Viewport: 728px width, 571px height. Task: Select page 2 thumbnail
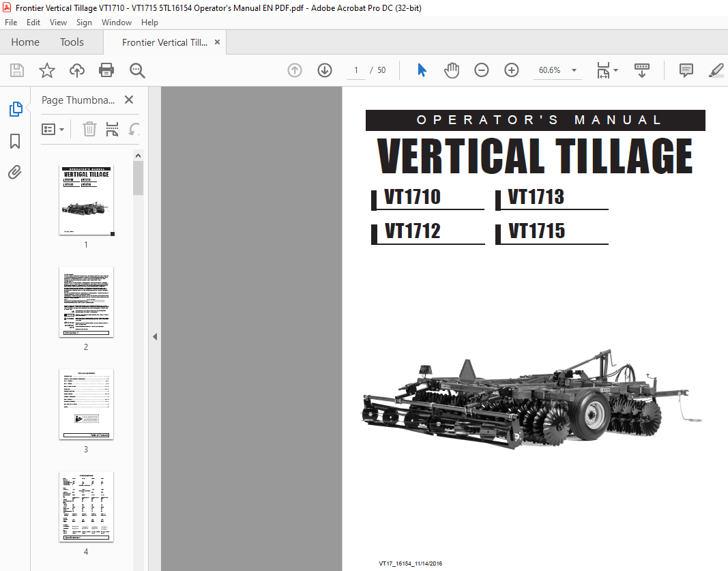[x=87, y=302]
